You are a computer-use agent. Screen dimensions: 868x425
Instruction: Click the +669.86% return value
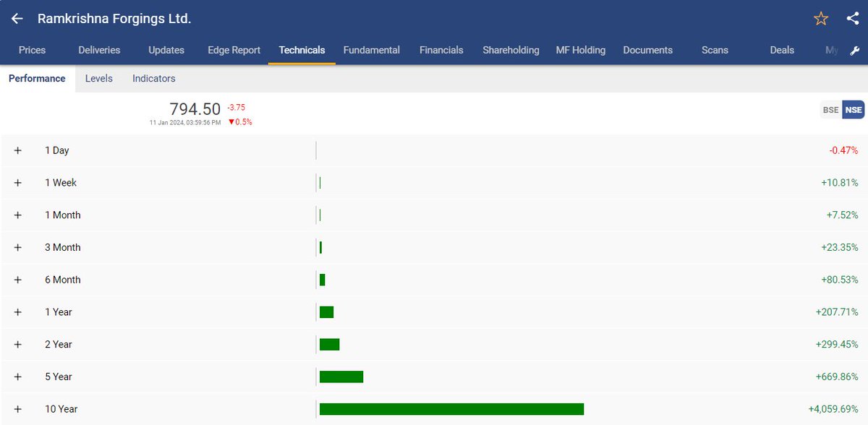pos(837,377)
